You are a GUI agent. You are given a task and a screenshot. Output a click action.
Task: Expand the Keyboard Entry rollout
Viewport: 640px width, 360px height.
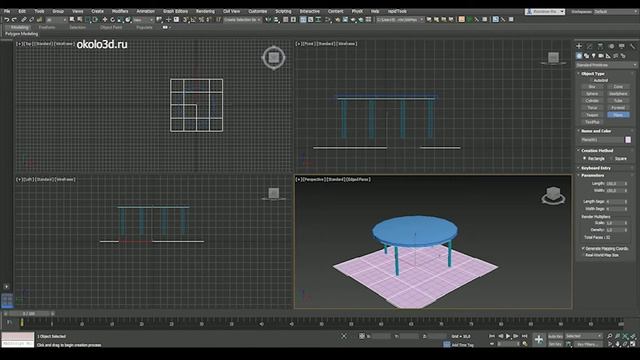pyautogui.click(x=596, y=168)
